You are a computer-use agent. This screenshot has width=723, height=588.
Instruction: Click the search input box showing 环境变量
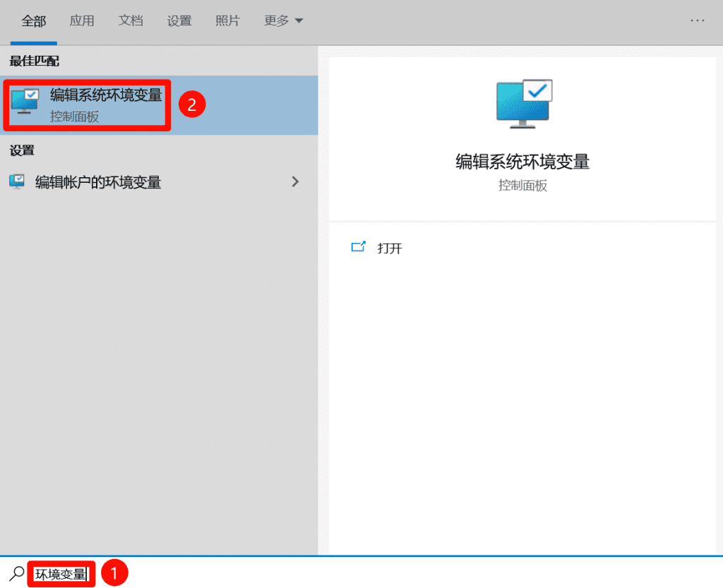coord(61,573)
